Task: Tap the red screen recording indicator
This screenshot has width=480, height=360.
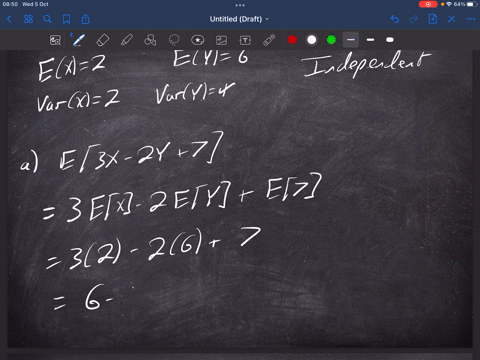Action: click(x=428, y=4)
